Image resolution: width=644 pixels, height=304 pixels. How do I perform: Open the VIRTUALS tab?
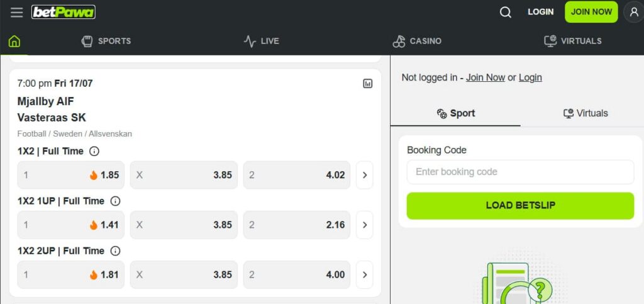pyautogui.click(x=572, y=41)
